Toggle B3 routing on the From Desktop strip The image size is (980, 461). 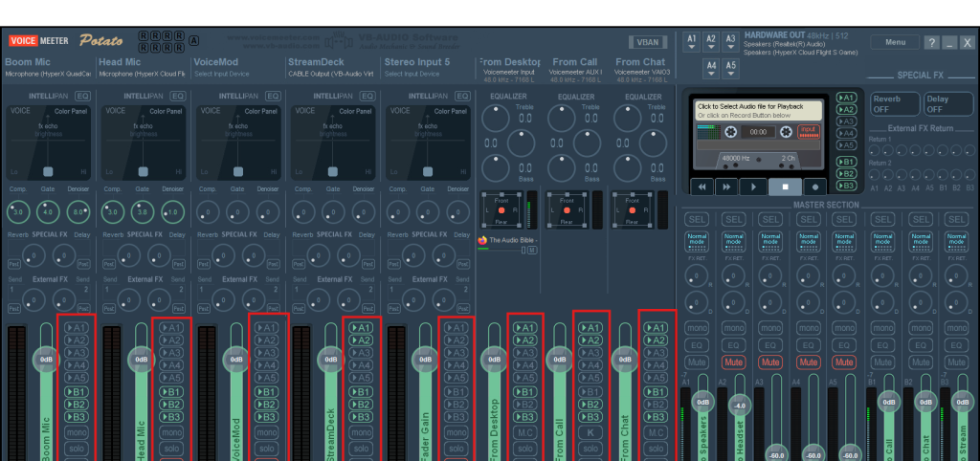point(525,417)
